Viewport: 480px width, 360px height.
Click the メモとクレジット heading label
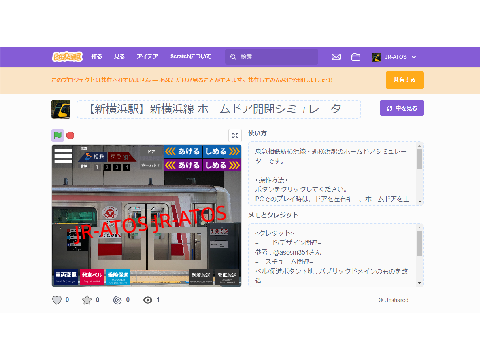273,215
